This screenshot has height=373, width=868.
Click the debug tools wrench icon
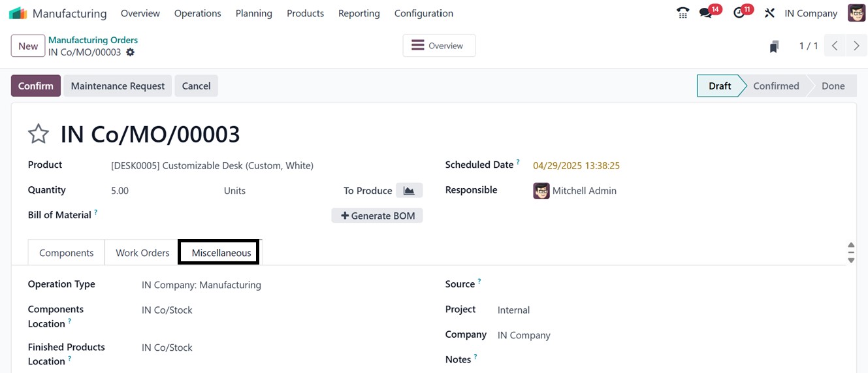click(x=769, y=13)
